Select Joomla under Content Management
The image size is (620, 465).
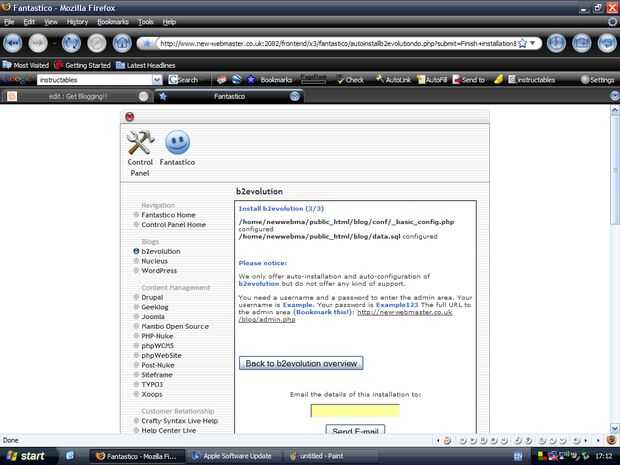[x=153, y=317]
